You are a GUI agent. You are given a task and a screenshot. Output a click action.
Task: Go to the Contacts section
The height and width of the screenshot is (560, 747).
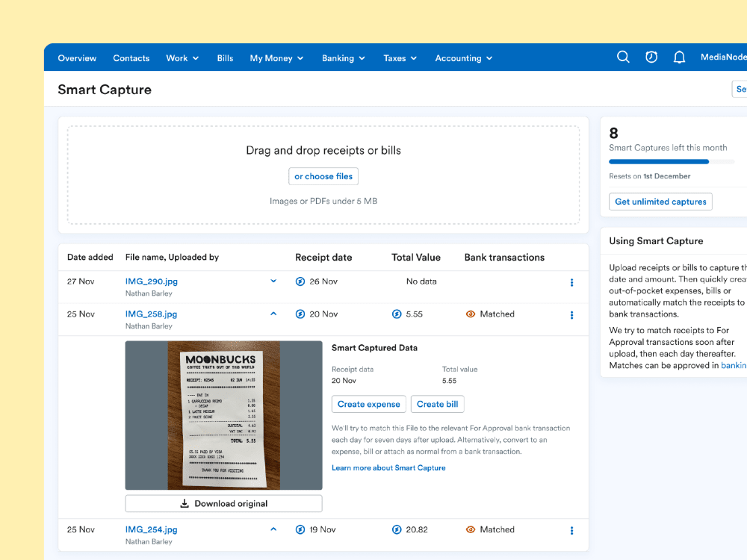[x=131, y=57]
